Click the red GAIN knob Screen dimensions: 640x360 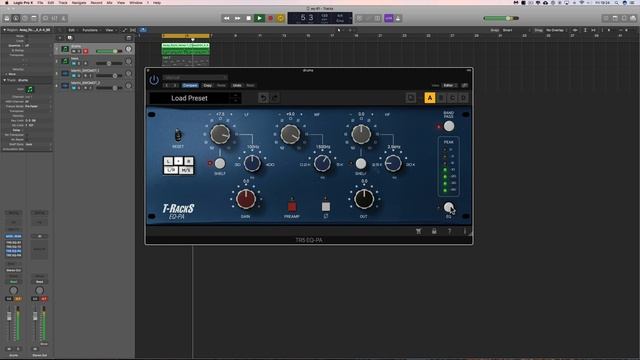pyautogui.click(x=246, y=199)
